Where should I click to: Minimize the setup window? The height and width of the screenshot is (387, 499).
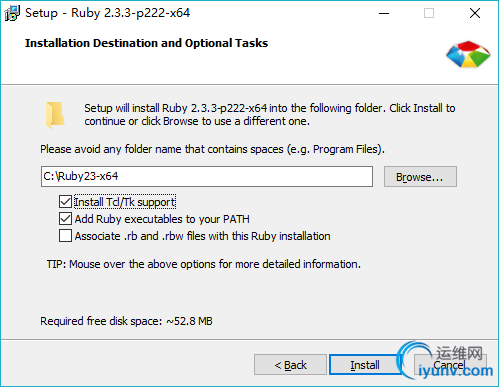pos(384,13)
